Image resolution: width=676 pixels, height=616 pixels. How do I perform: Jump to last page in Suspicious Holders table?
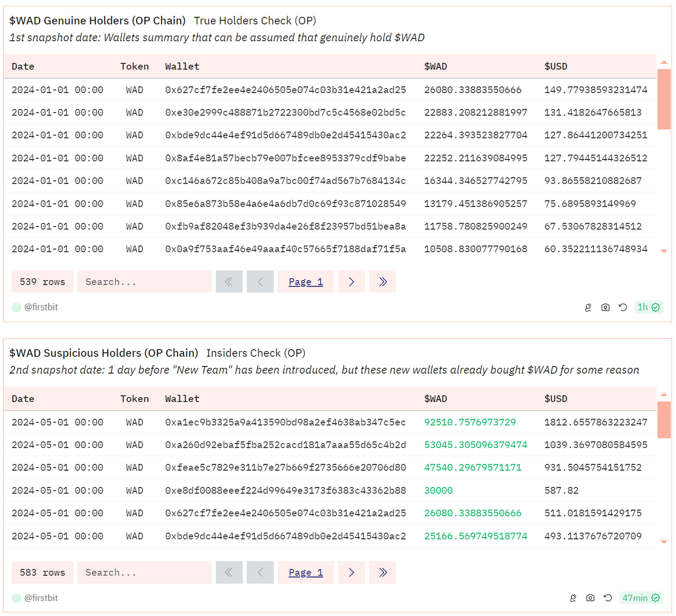coord(383,573)
